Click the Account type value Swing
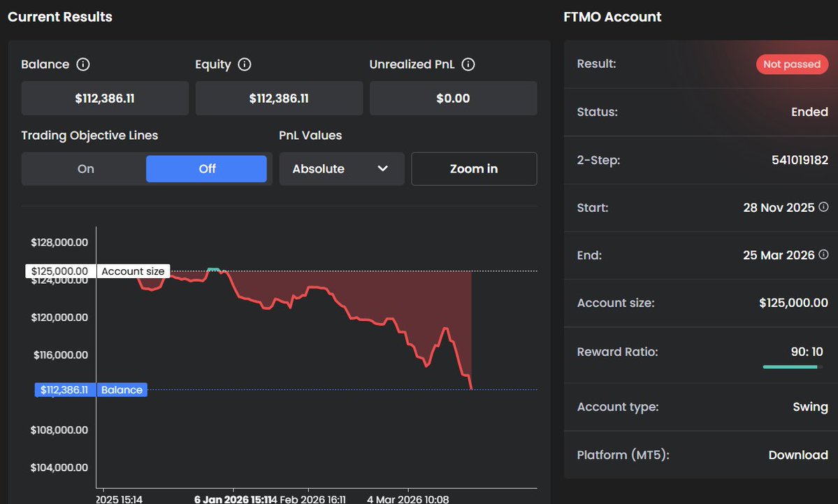The image size is (838, 504). tap(810, 407)
